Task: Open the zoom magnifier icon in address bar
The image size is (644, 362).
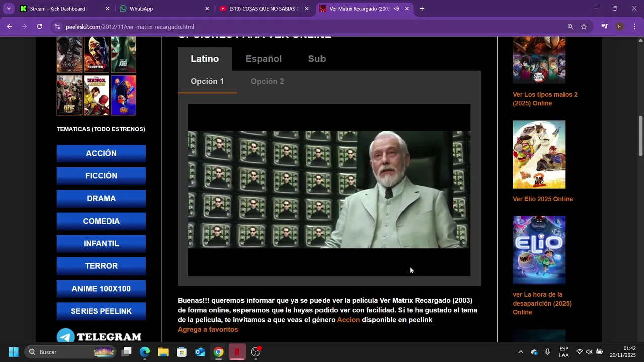Action: (x=570, y=27)
